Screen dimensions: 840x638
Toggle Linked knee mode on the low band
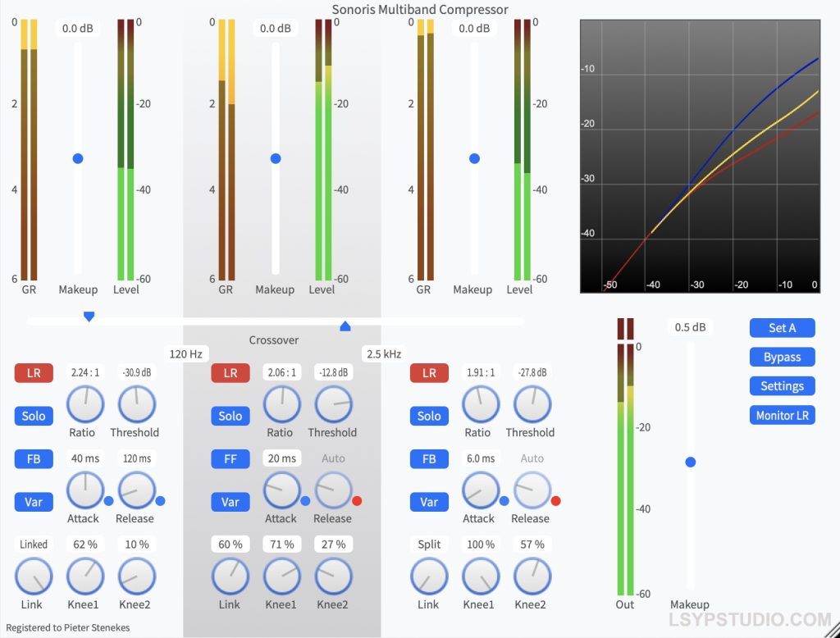tap(33, 544)
